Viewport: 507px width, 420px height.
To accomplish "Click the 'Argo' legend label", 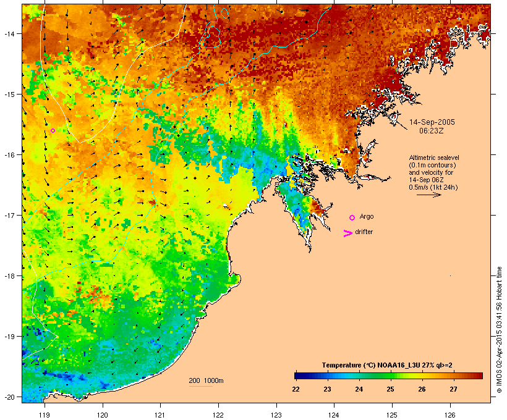I will 367,216.
